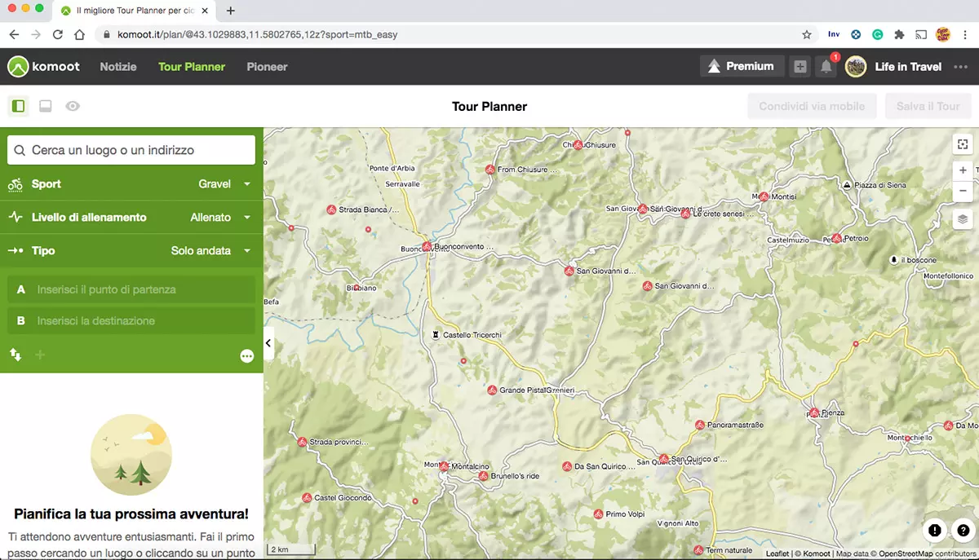This screenshot has width=979, height=560.
Task: Select the Da San Quirico highlight marker
Action: tap(567, 467)
